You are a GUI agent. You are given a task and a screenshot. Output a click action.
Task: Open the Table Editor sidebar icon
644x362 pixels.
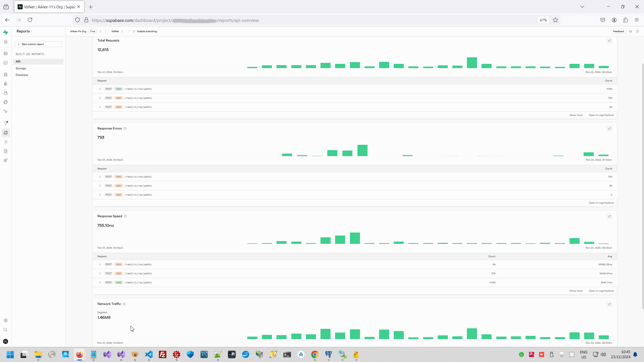(6, 54)
